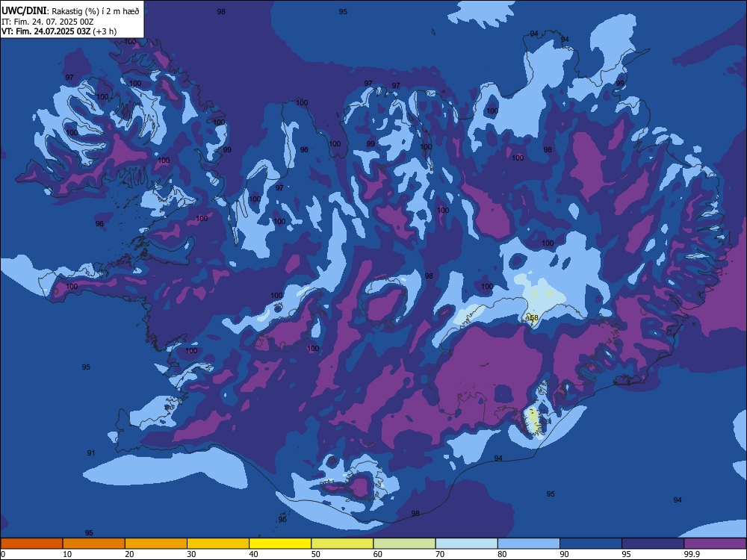Click the '90' tick label on the colour scale
The height and width of the screenshot is (560, 747).
[564, 554]
